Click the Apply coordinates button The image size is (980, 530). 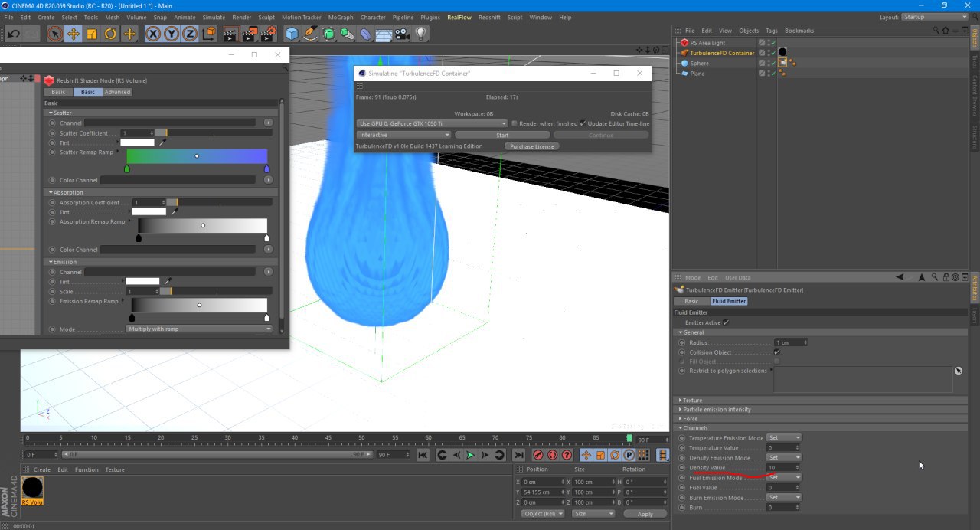pyautogui.click(x=645, y=514)
